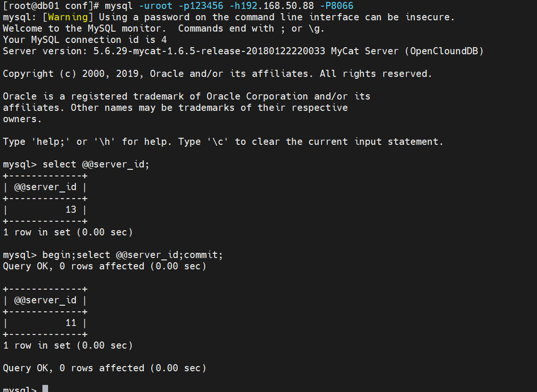Click the first 'select @@server_id;' command
The width and height of the screenshot is (537, 392).
[96, 165]
